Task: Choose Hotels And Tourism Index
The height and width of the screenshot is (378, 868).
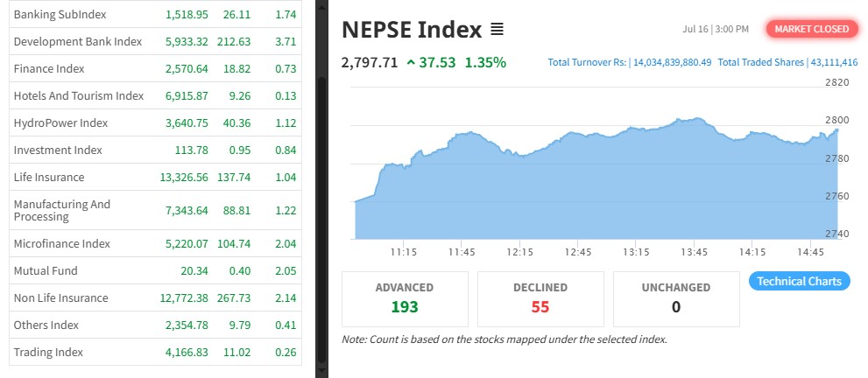Action: coord(78,95)
